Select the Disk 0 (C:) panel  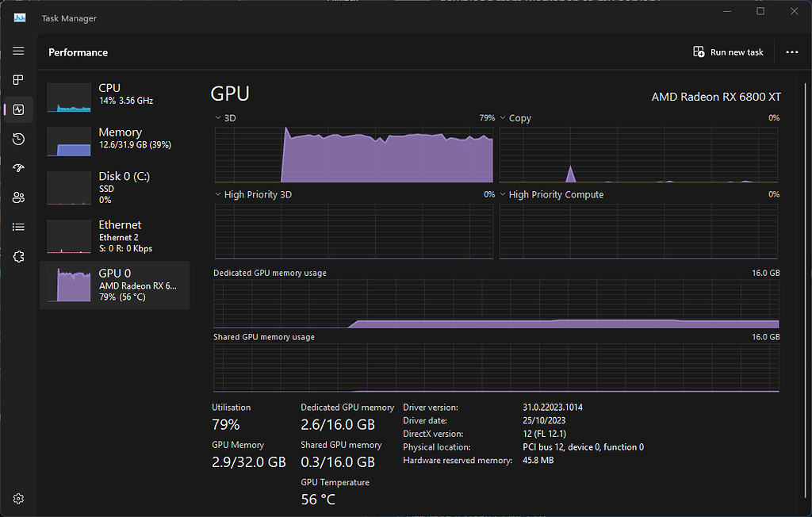[x=114, y=187]
